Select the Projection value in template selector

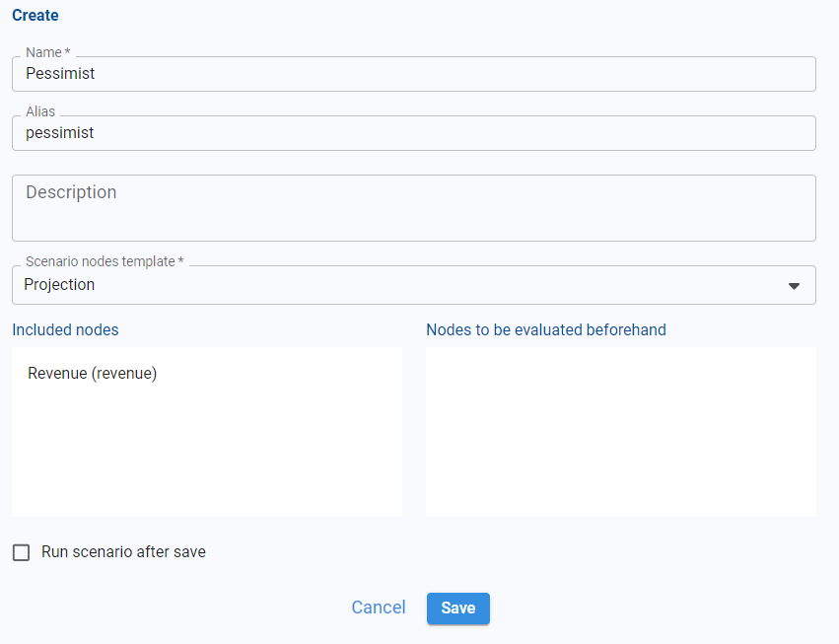(60, 285)
